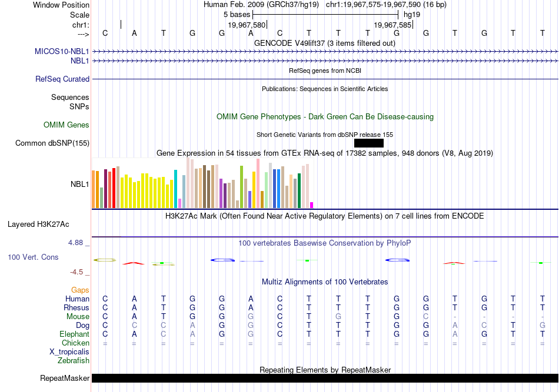Click the GTEx Gene Expression track title
The image size is (559, 392).
point(324,153)
